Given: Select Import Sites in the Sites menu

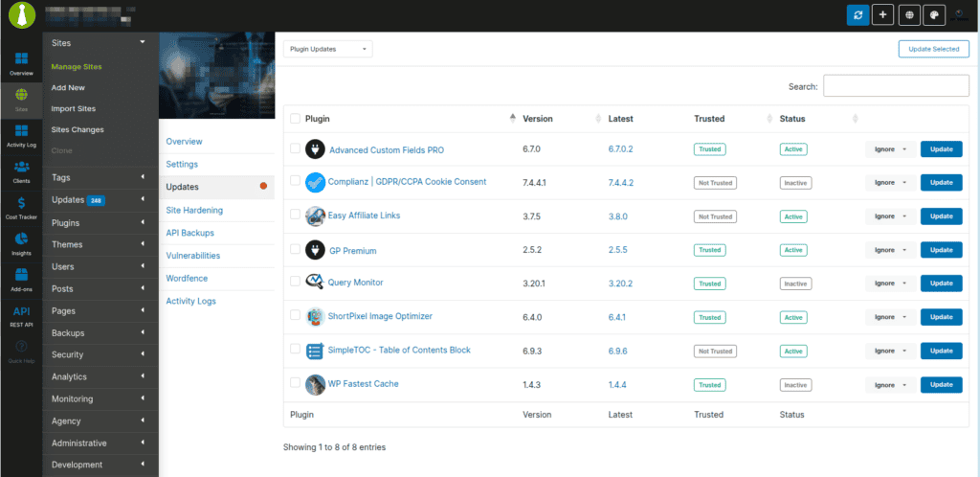Looking at the screenshot, I should pos(74,109).
